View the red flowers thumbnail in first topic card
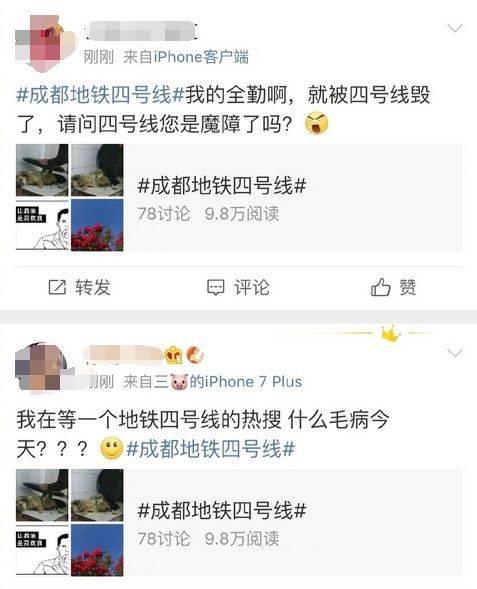Image resolution: width=477 pixels, height=589 pixels. coord(97,225)
